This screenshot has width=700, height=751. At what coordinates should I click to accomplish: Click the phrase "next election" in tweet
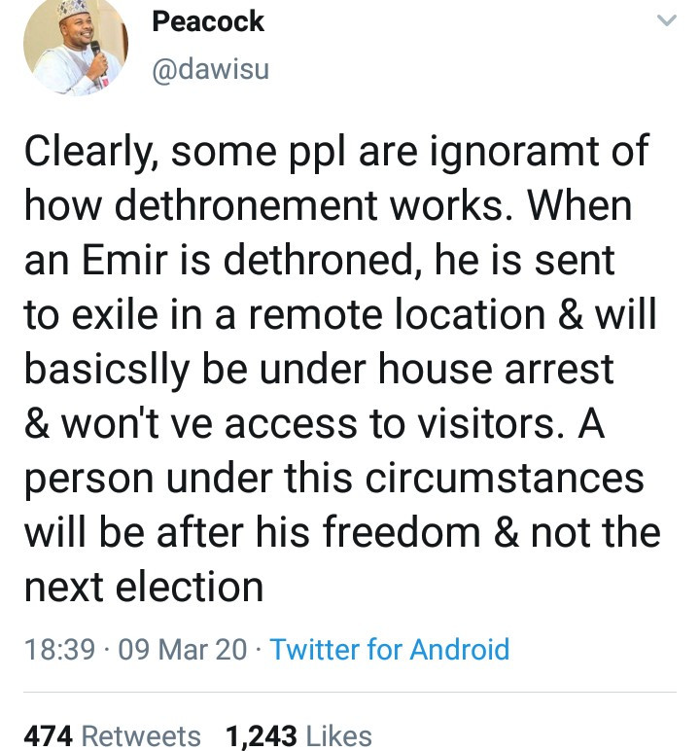(x=143, y=588)
